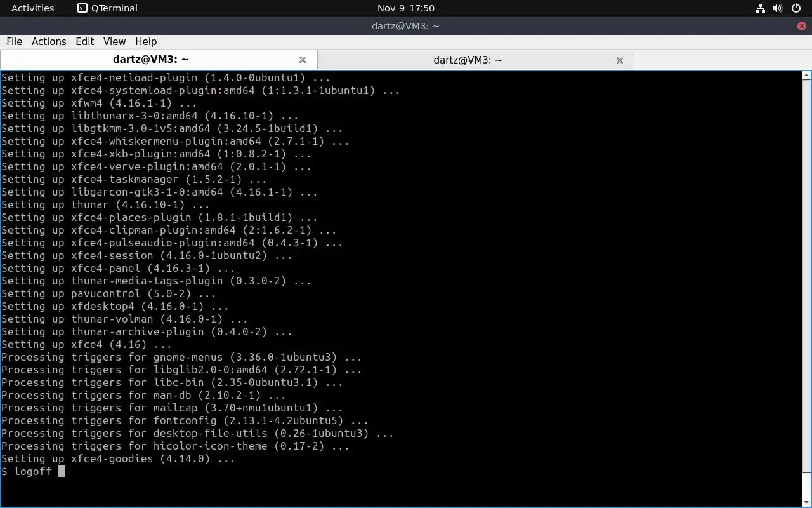Click the 'Setting up xfce4-panel (4.16.3-1)' line
Screen dimensions: 812x508
pyautogui.click(x=118, y=268)
